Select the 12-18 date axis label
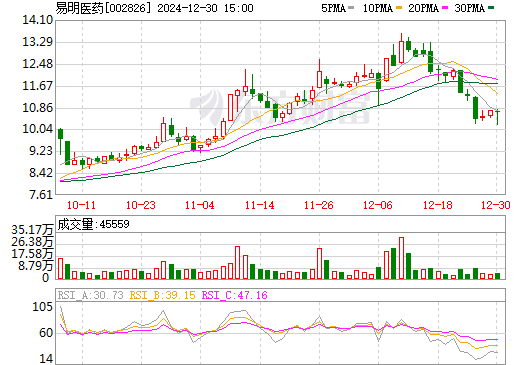This screenshot has height=365, width=520. pyautogui.click(x=438, y=205)
